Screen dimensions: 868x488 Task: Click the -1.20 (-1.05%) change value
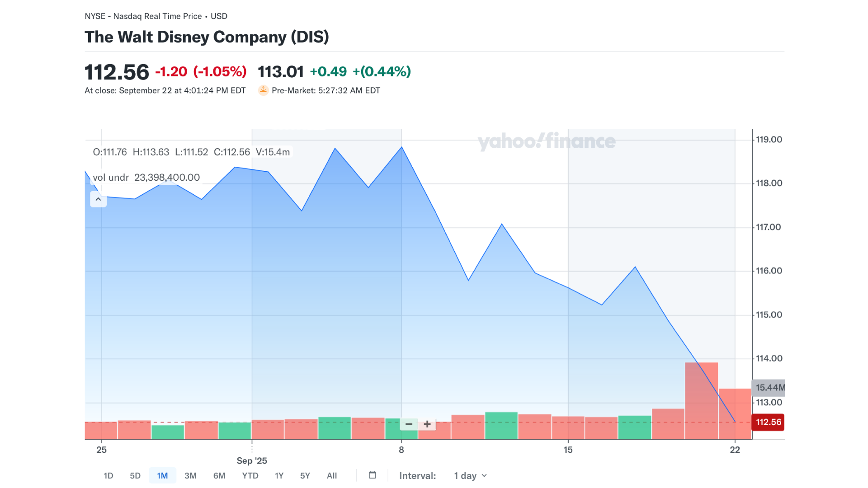tap(201, 71)
